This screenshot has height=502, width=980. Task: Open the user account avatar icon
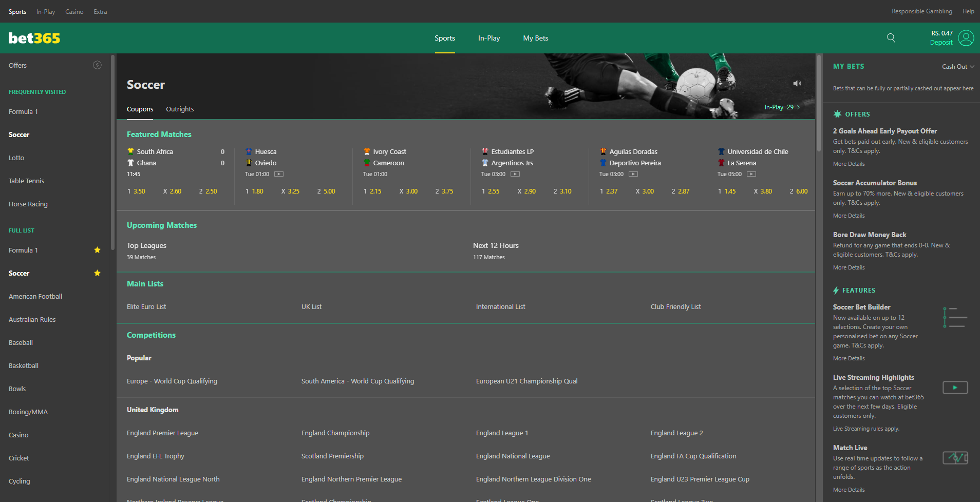tap(966, 38)
